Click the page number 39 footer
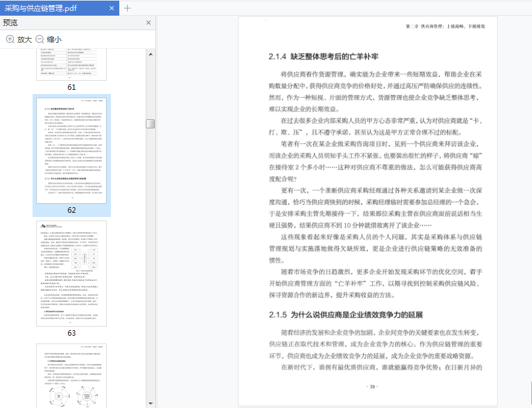The image size is (532, 408). [372, 387]
